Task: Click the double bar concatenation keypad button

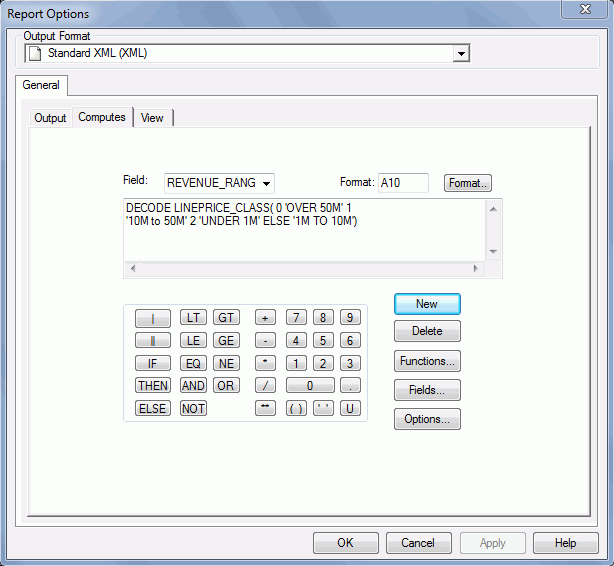Action: (x=153, y=340)
